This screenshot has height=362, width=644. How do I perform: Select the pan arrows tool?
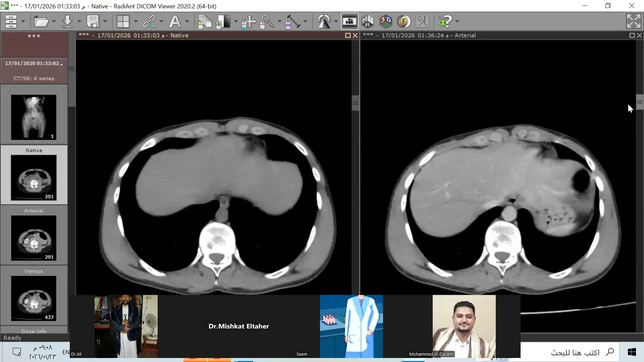click(x=249, y=22)
